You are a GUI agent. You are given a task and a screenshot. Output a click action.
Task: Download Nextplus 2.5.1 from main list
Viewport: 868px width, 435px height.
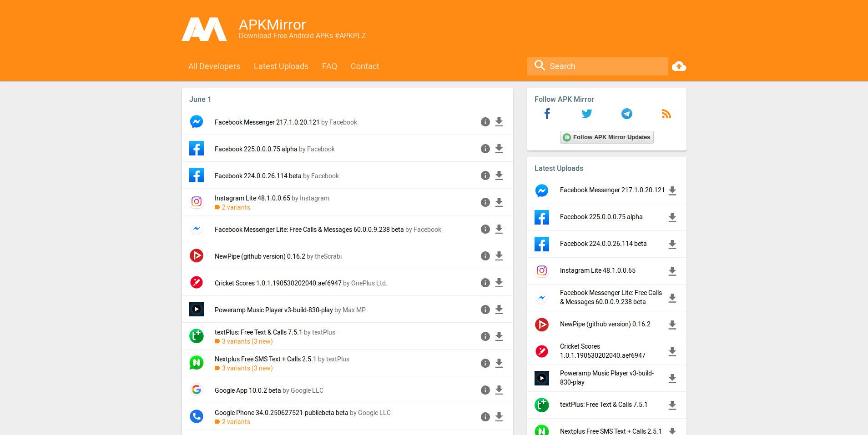pos(499,363)
